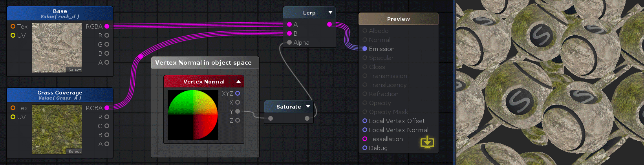Click Grass Coverage R output port
Image resolution: width=644 pixels, height=165 pixels.
[x=107, y=117]
